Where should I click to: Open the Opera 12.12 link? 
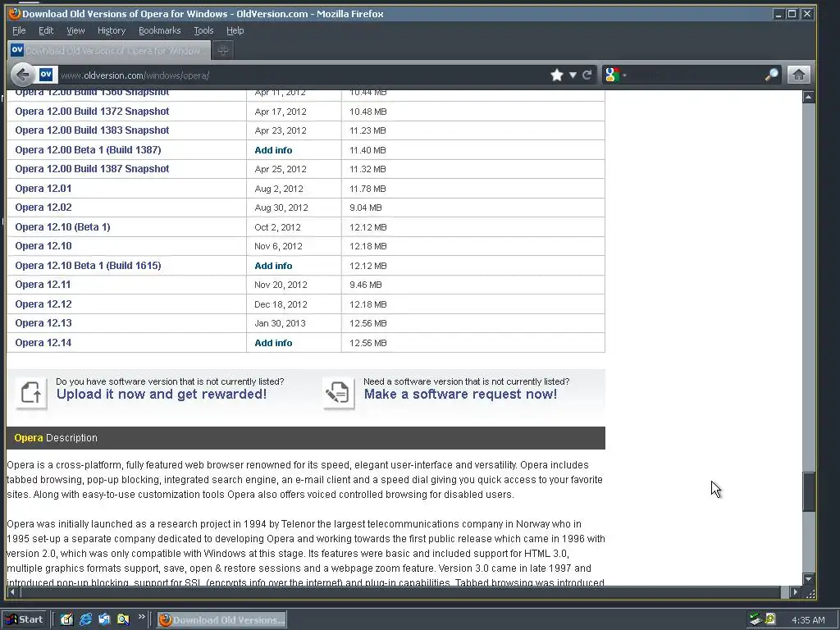43,304
